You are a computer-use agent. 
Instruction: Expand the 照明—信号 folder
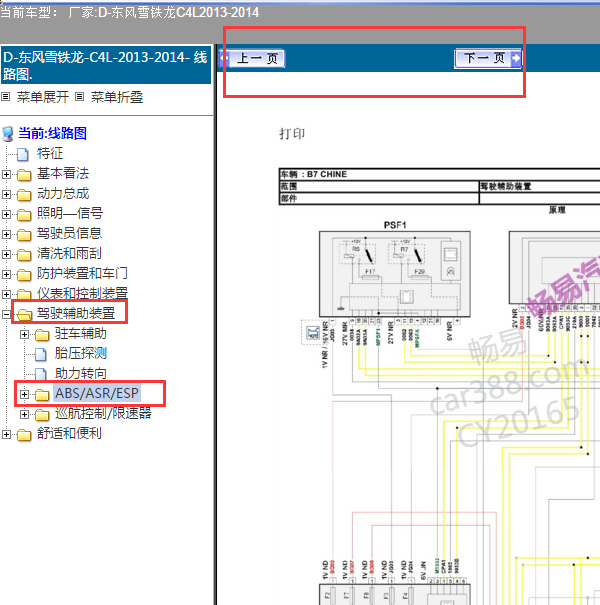(x=6, y=214)
